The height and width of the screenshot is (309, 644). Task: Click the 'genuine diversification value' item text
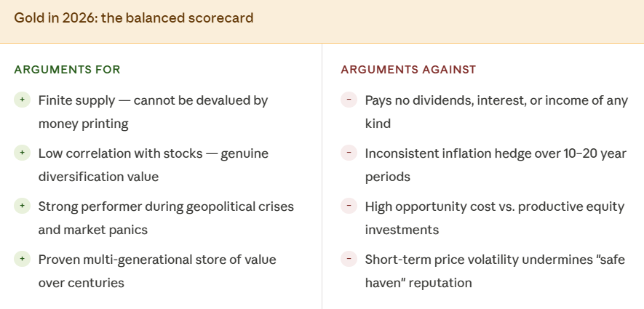pos(154,165)
